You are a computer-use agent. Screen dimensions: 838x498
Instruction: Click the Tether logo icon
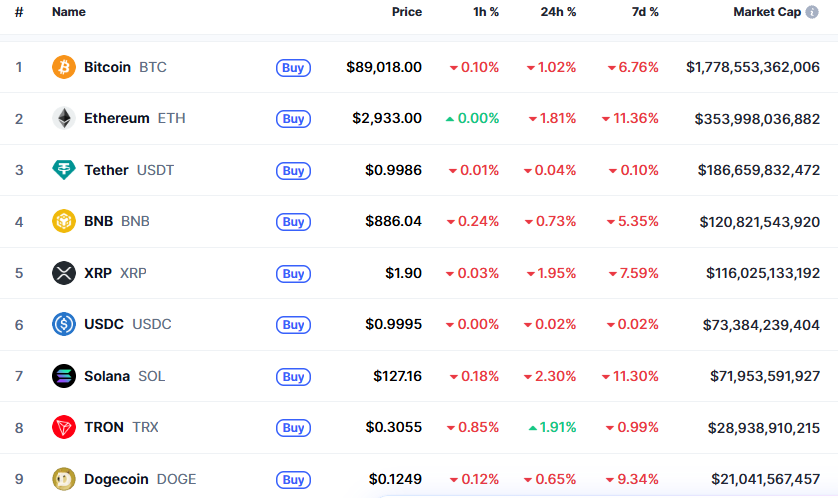point(64,170)
